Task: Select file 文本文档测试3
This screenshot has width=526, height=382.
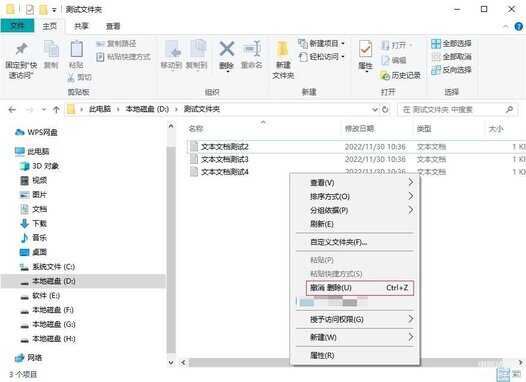Action: coord(224,159)
